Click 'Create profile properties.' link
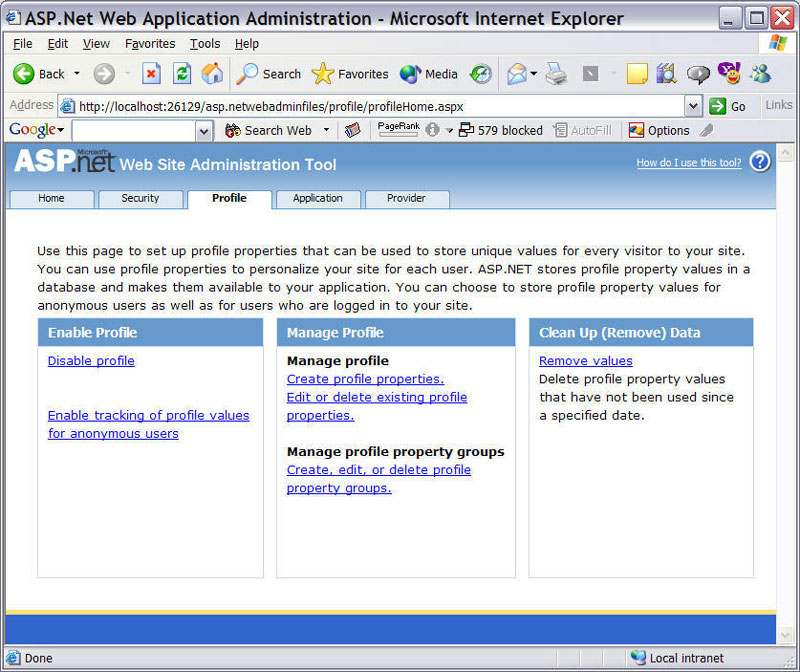This screenshot has width=800, height=672. [x=365, y=379]
